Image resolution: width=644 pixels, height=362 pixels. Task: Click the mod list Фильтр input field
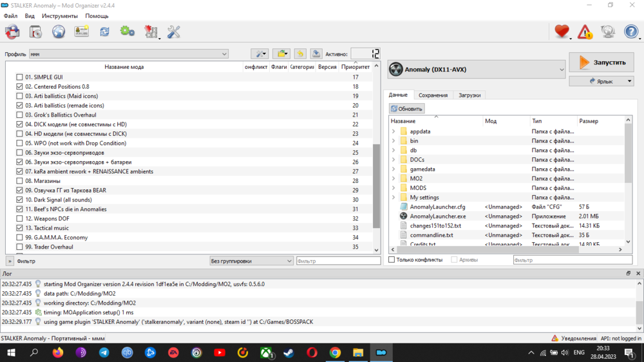(338, 261)
